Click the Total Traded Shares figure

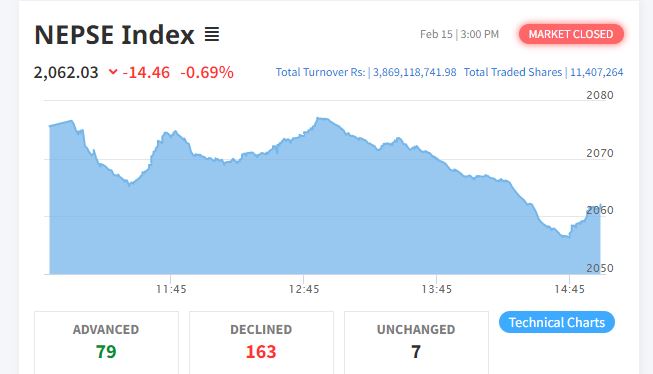tap(596, 72)
